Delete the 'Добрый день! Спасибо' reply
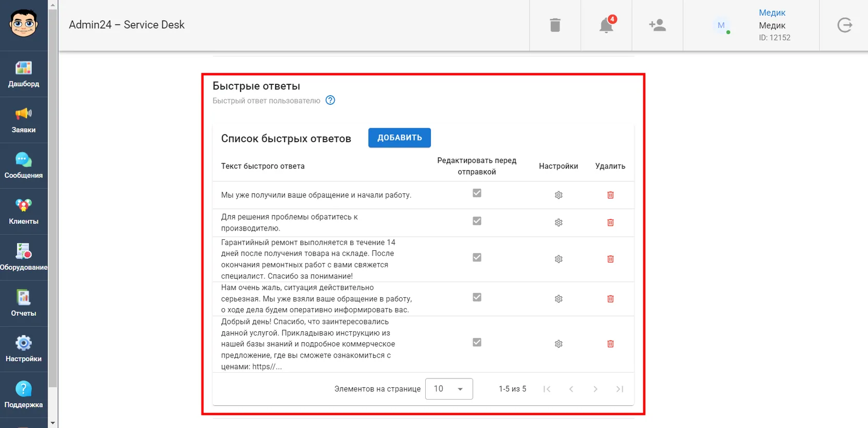 click(x=610, y=344)
